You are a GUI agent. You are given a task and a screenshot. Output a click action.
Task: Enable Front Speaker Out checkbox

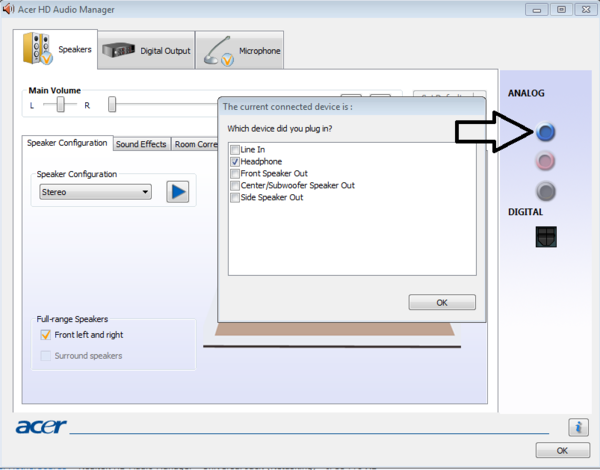tap(235, 174)
